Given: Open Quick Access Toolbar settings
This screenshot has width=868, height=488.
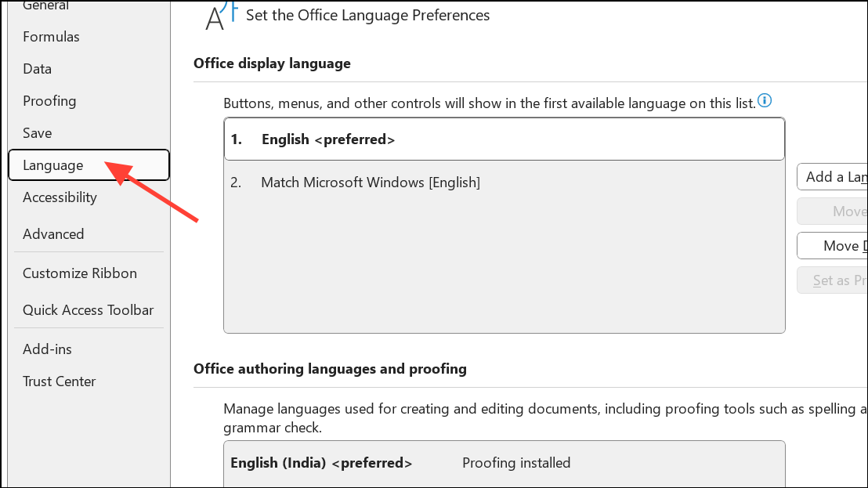Looking at the screenshot, I should click(88, 310).
